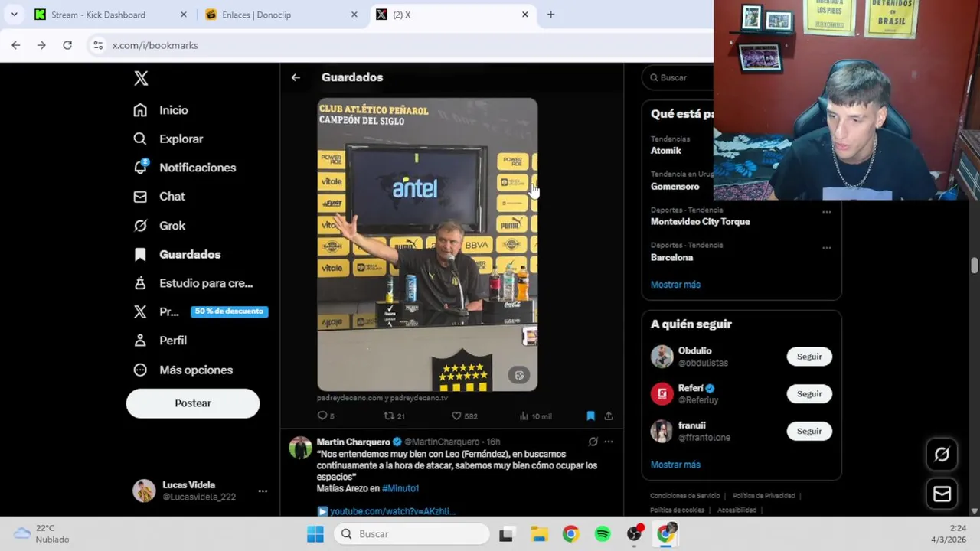Open Spotify from taskbar
This screenshot has width=980, height=551.
pyautogui.click(x=603, y=534)
